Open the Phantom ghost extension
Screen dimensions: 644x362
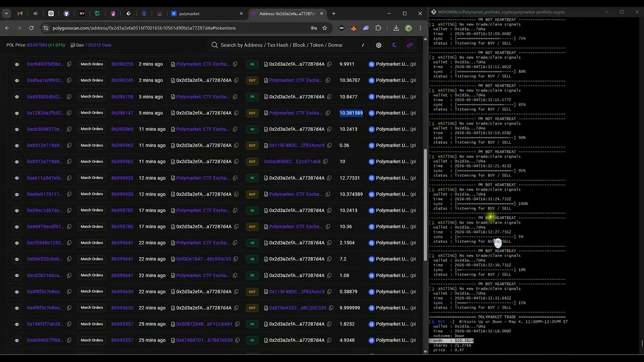point(366,28)
